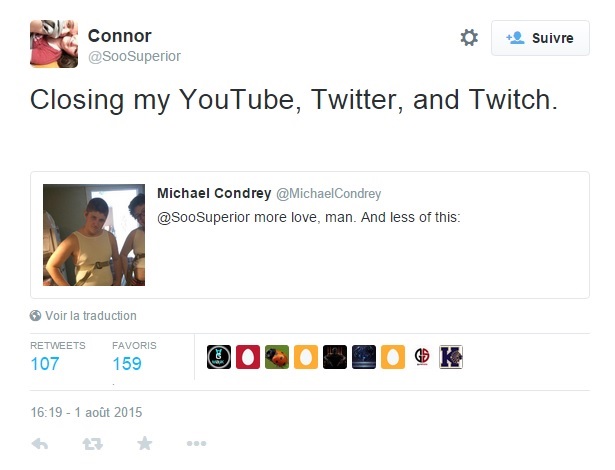Open the @SooSuperior handle link
The width and height of the screenshot is (615, 470).
point(134,56)
